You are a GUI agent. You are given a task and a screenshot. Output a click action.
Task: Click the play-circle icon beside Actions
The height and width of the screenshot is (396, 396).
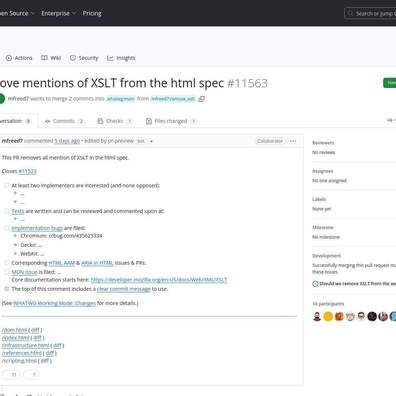9,58
